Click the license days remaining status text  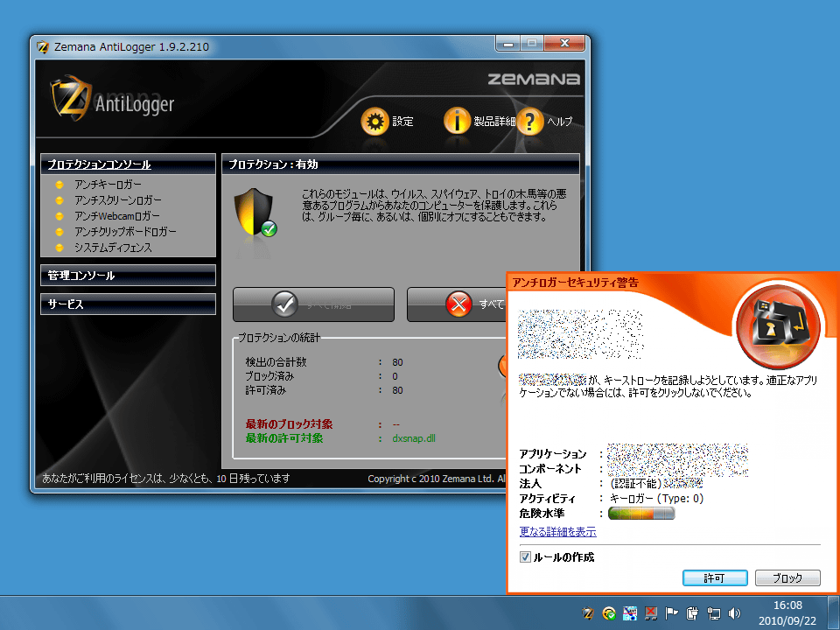[x=166, y=479]
